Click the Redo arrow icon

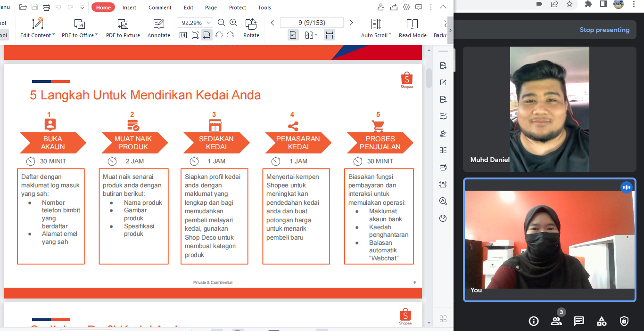[x=71, y=7]
